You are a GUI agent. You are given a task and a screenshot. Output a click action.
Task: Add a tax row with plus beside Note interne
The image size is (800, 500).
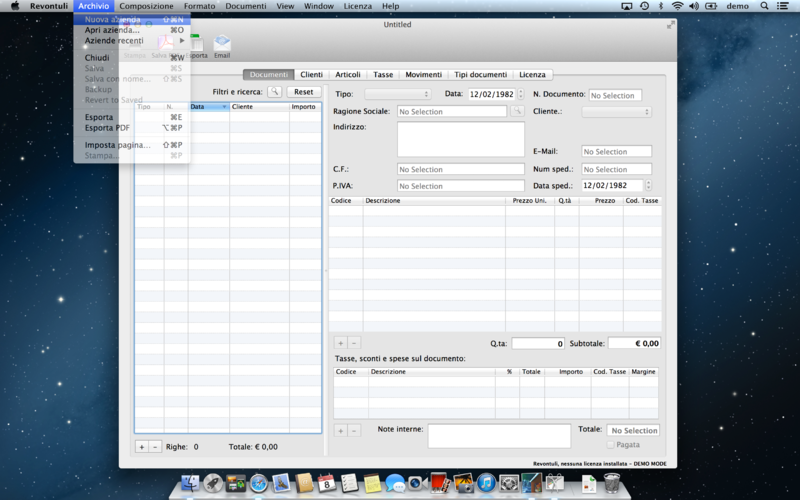(340, 431)
